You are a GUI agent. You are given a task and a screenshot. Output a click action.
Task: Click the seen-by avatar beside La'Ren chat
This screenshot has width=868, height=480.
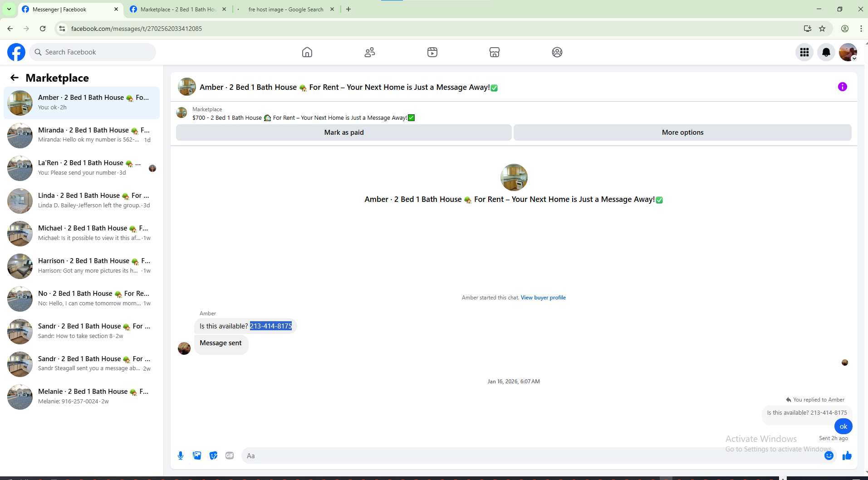click(x=152, y=168)
